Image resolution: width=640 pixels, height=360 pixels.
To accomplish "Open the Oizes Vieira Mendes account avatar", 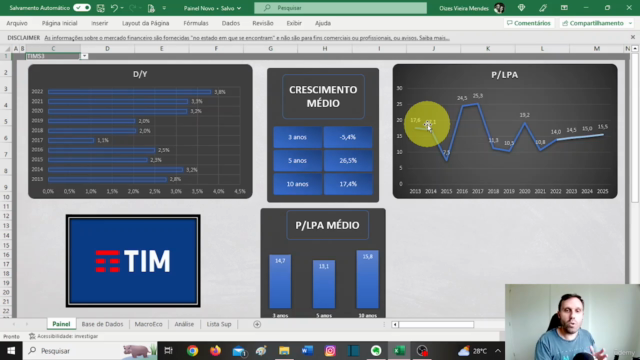I will pyautogui.click(x=499, y=8).
